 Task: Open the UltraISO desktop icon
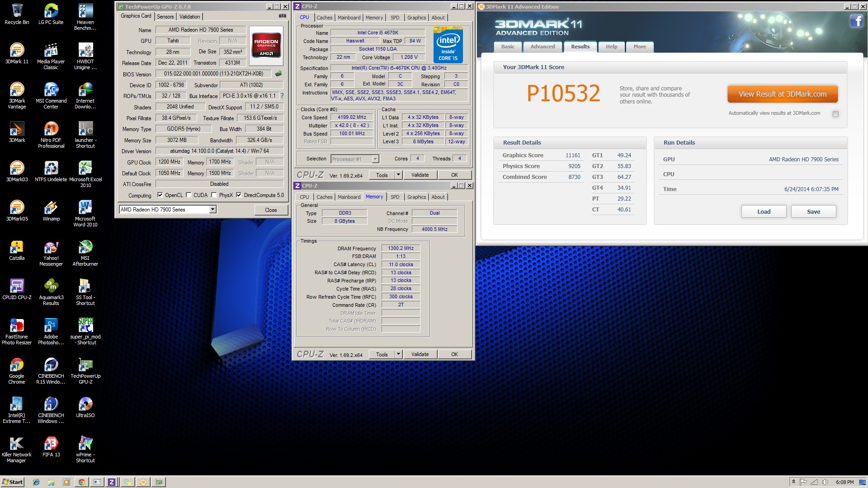85,407
